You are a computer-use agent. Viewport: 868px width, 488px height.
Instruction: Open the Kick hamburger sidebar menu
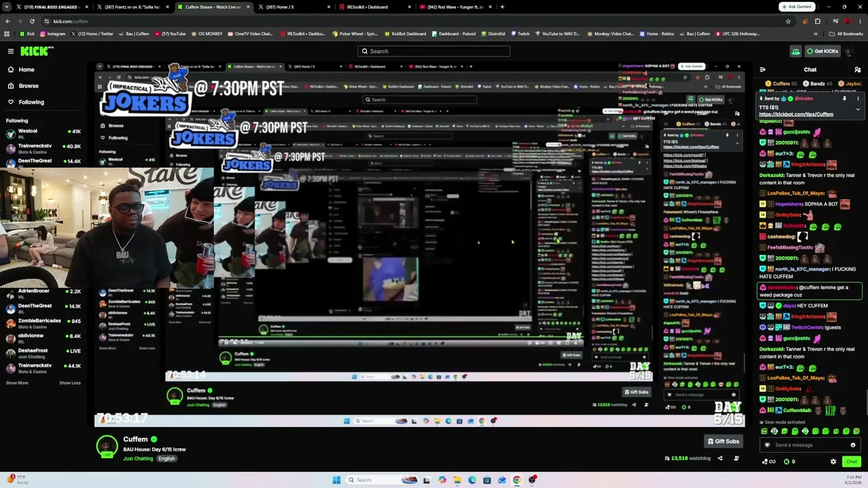pos(11,51)
